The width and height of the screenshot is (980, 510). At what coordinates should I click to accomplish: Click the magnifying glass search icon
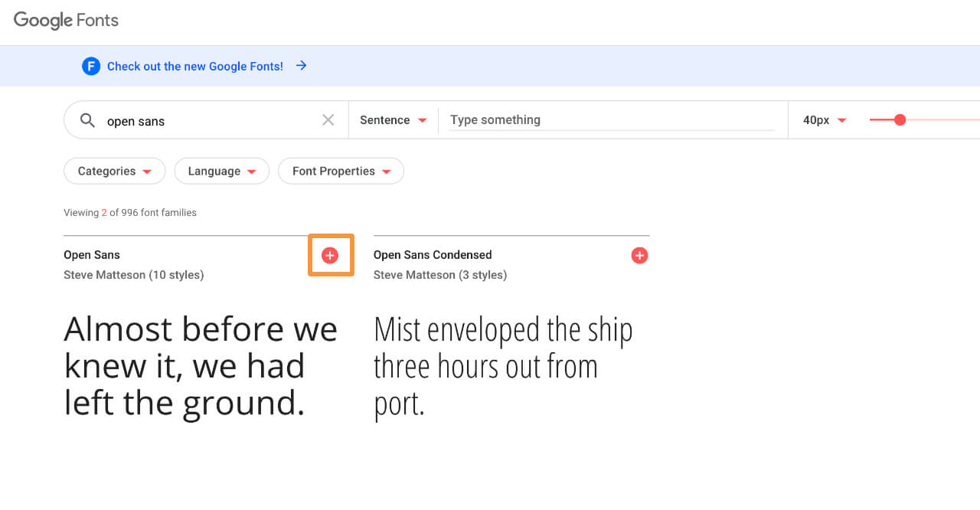[87, 120]
